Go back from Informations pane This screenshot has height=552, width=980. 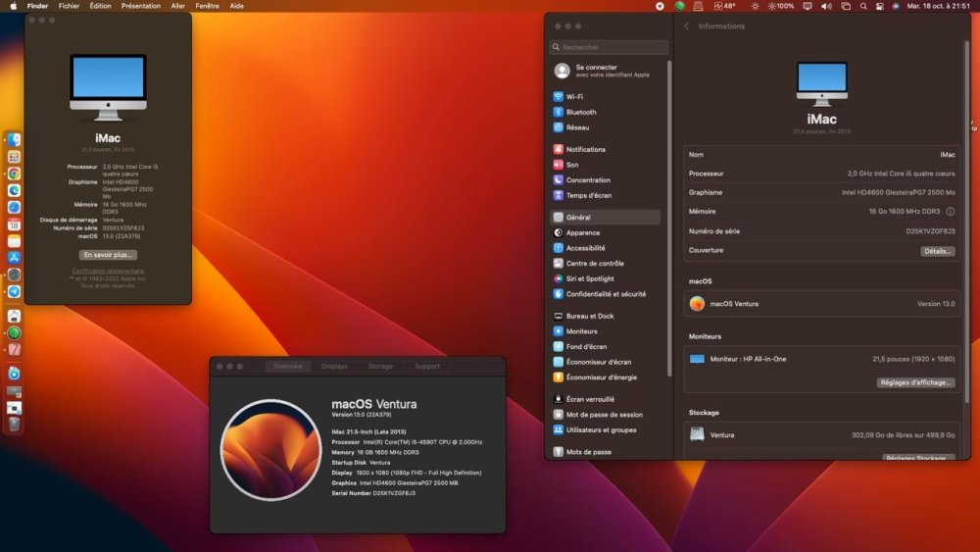pos(686,26)
